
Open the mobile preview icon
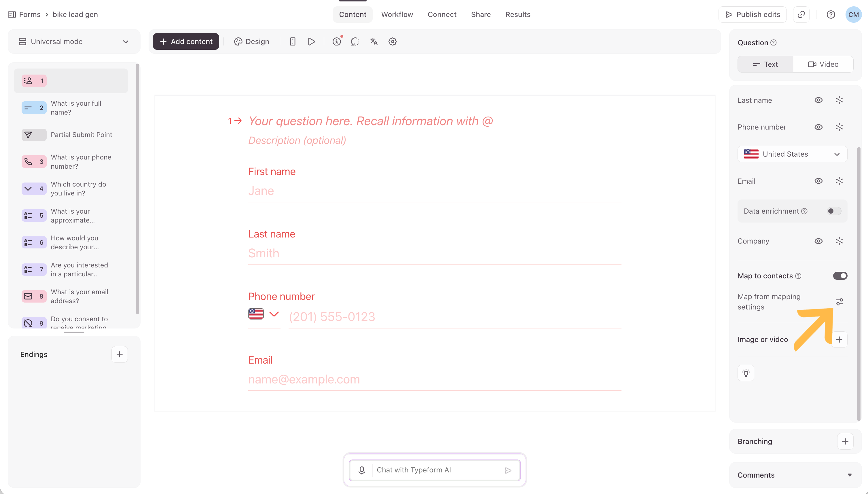293,41
